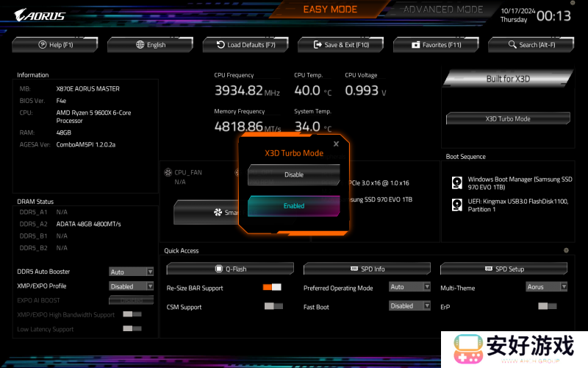Click the AORUS logo in the header

tap(40, 15)
